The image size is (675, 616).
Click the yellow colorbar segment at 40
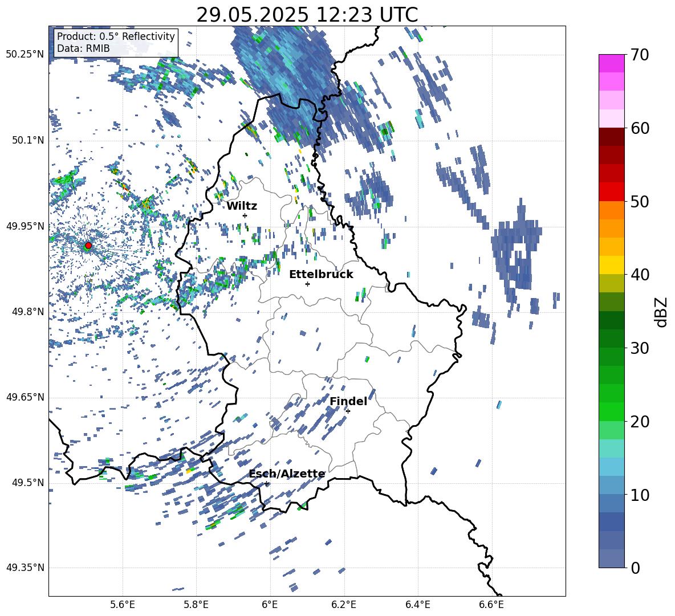(611, 265)
